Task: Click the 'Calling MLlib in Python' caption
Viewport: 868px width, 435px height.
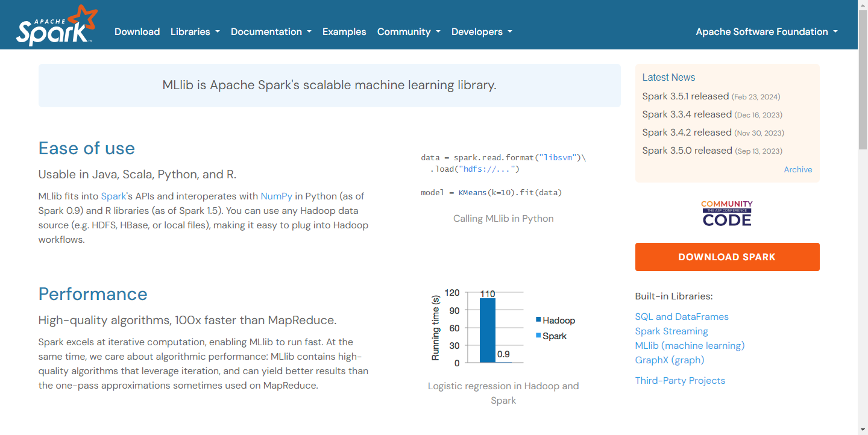Action: (503, 219)
